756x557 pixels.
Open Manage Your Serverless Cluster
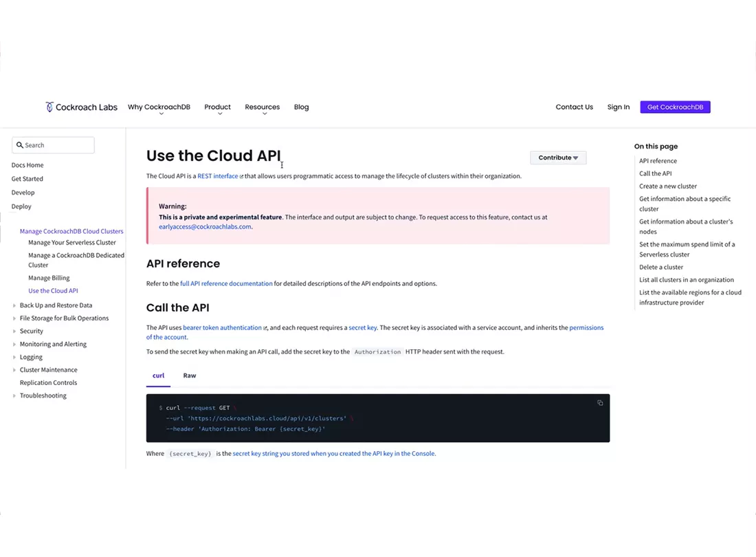point(72,243)
